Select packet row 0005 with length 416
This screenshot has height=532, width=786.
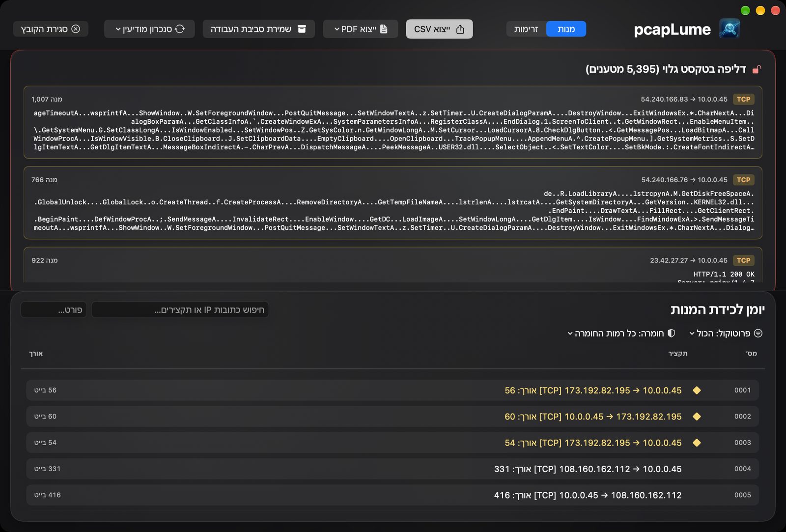click(393, 495)
